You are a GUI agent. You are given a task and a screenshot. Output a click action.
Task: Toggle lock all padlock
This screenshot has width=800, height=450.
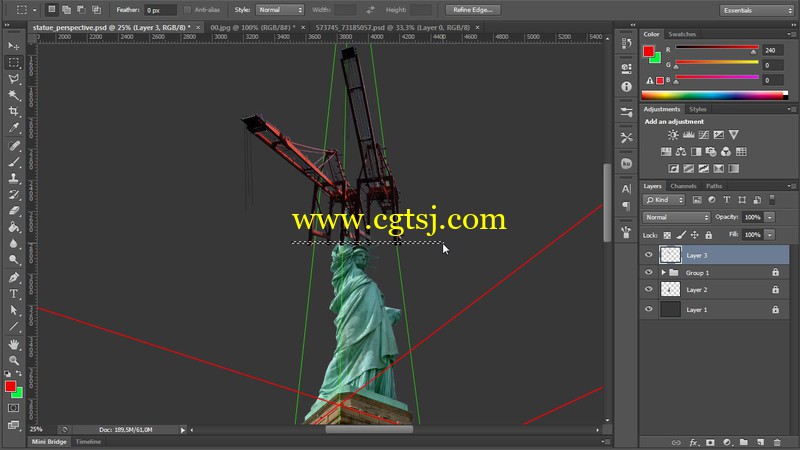709,235
